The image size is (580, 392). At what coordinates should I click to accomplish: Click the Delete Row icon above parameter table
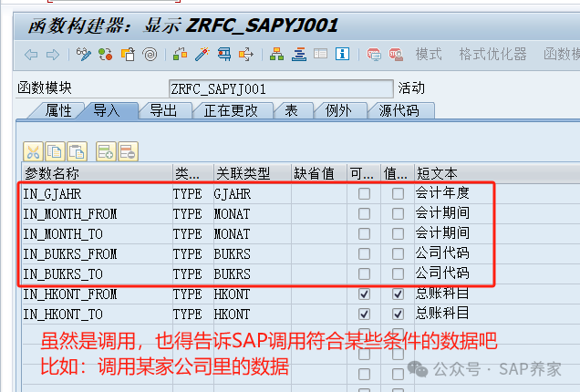pos(127,151)
